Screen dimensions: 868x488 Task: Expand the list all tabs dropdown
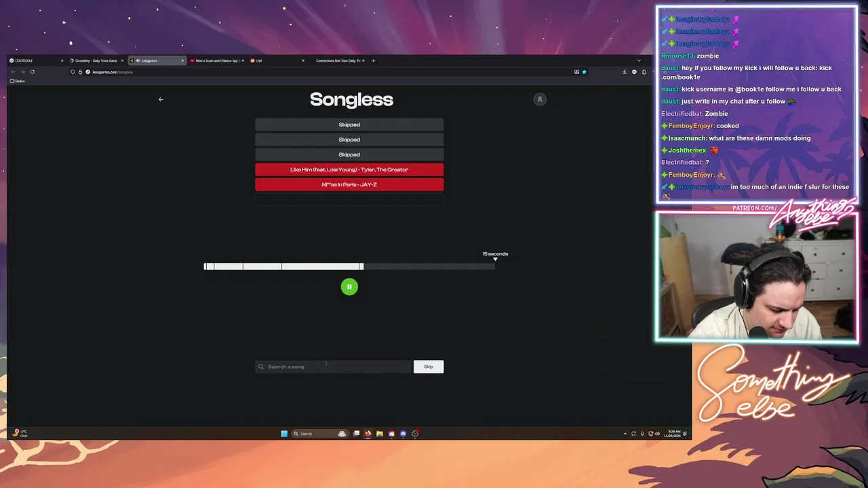click(639, 60)
